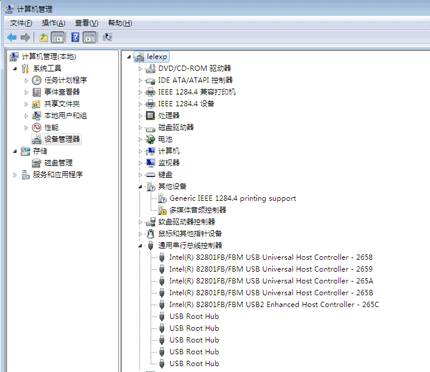Click the Scan for hardware changes icon
Image resolution: width=430 pixels, height=372 pixels.
(x=107, y=37)
